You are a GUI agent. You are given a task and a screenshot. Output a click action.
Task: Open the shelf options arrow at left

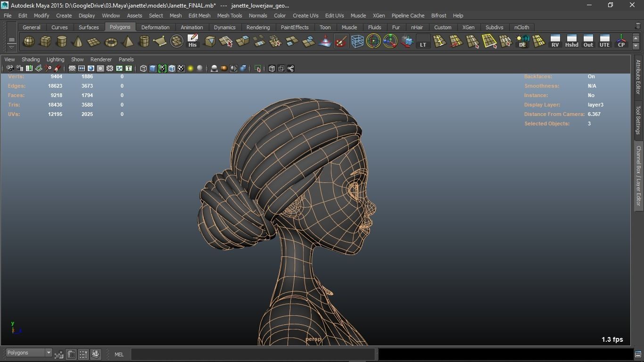12,47
